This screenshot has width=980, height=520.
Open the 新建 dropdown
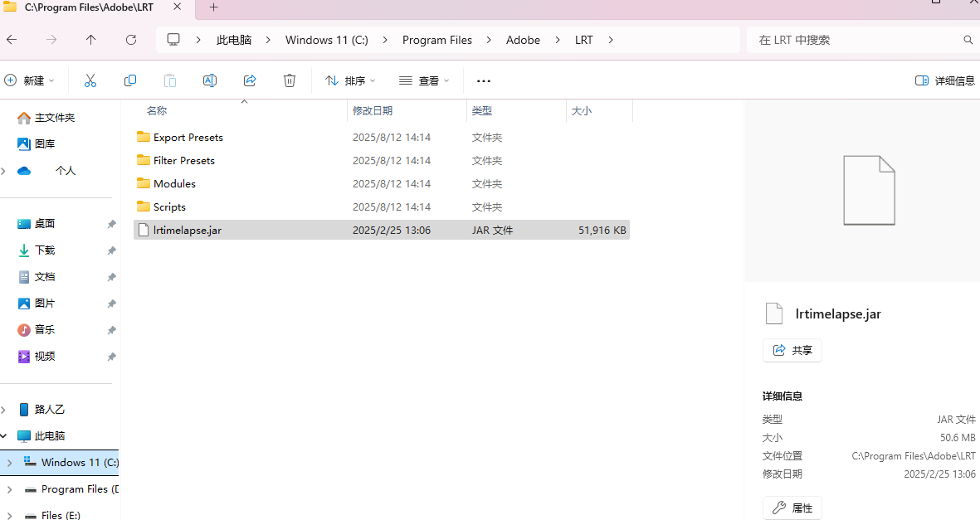click(x=30, y=80)
